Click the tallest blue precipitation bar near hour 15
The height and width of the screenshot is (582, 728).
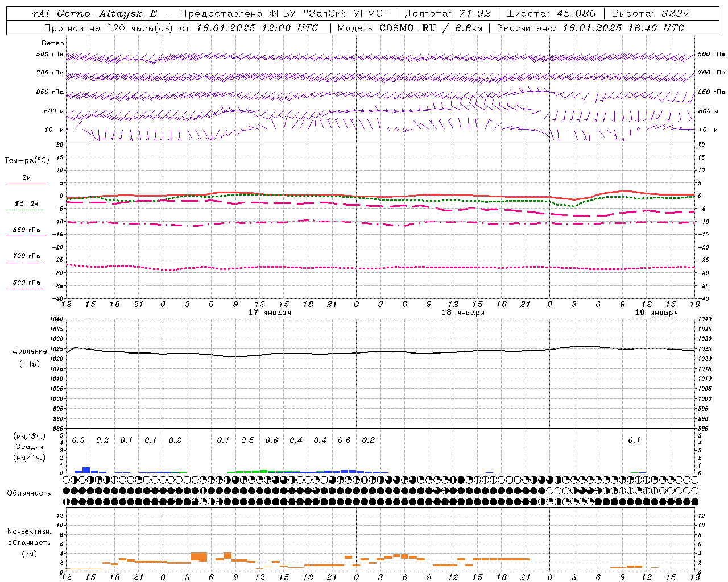(x=86, y=470)
